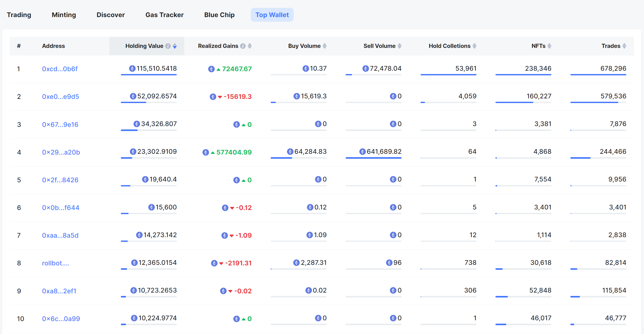
Task: Open the rollbot.... wallet link
Action: pos(55,263)
